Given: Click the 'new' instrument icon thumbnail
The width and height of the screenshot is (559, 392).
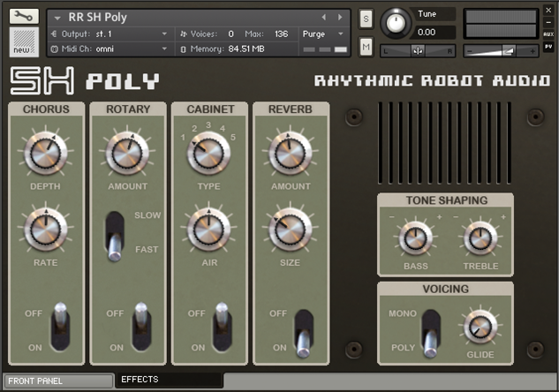Looking at the screenshot, I should (x=24, y=42).
